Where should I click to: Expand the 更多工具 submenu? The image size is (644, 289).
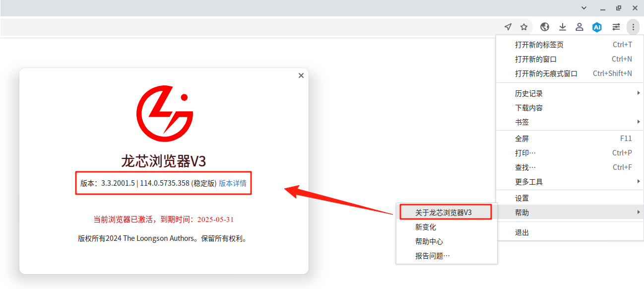click(570, 182)
